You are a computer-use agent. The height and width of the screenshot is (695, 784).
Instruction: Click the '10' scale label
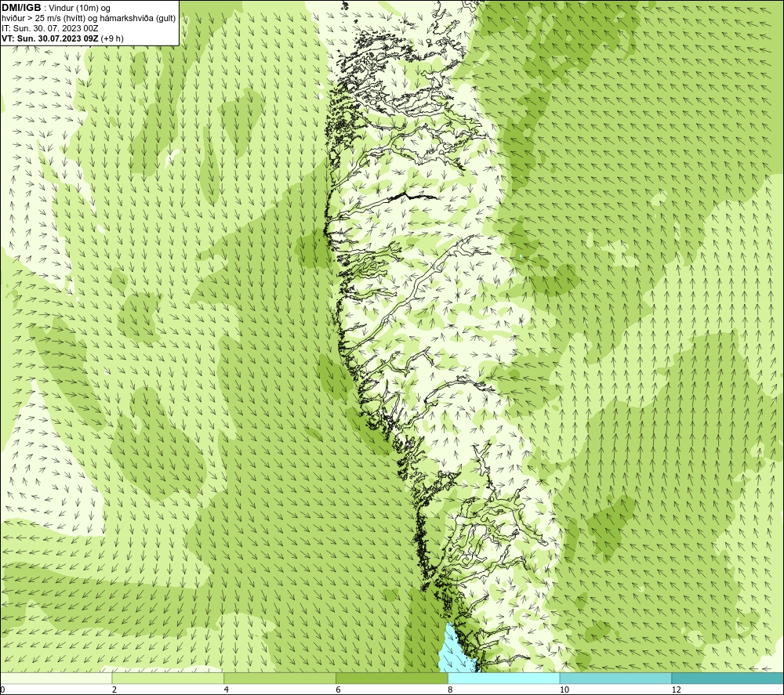[564, 690]
